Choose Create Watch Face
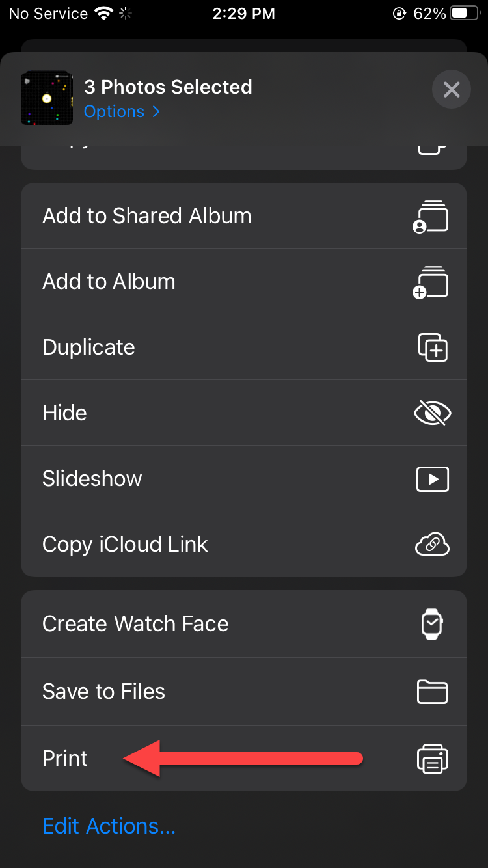 pyautogui.click(x=135, y=624)
